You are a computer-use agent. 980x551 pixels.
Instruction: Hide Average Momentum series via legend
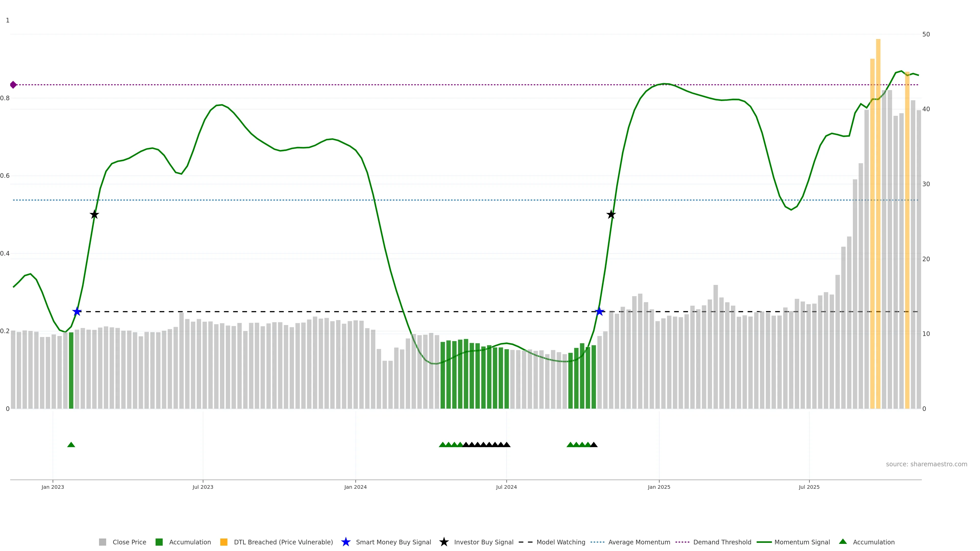coord(639,542)
